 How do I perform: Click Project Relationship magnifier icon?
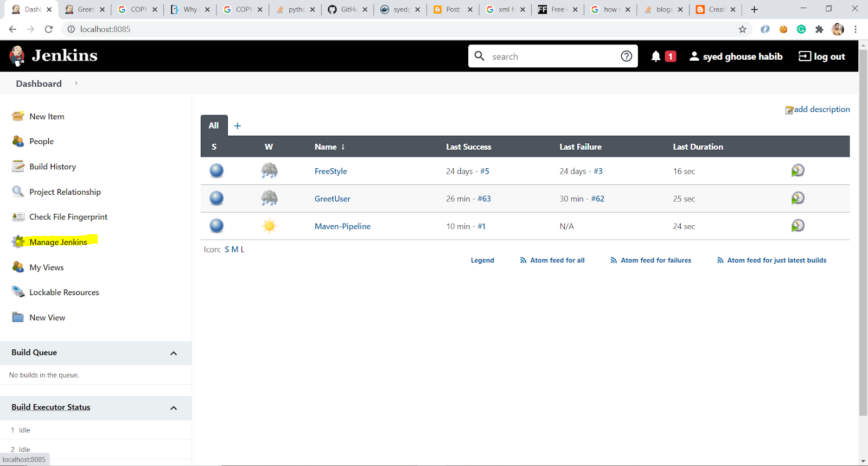18,191
